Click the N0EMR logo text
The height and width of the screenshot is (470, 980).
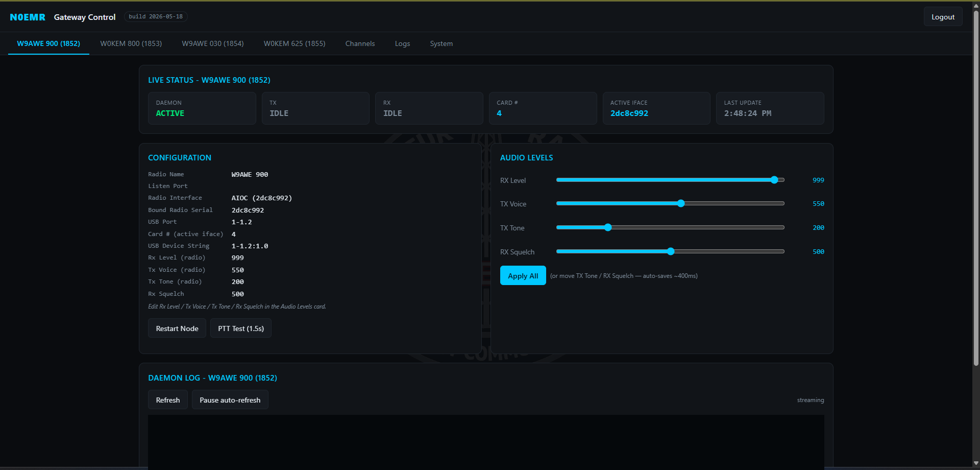(28, 17)
